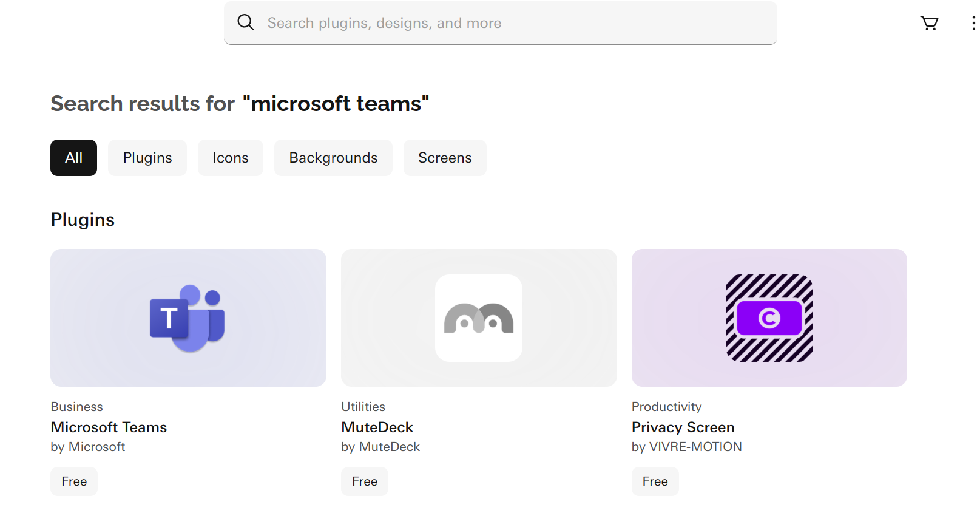This screenshot has width=980, height=513.
Task: Switch to the Plugins filter tab
Action: (147, 158)
